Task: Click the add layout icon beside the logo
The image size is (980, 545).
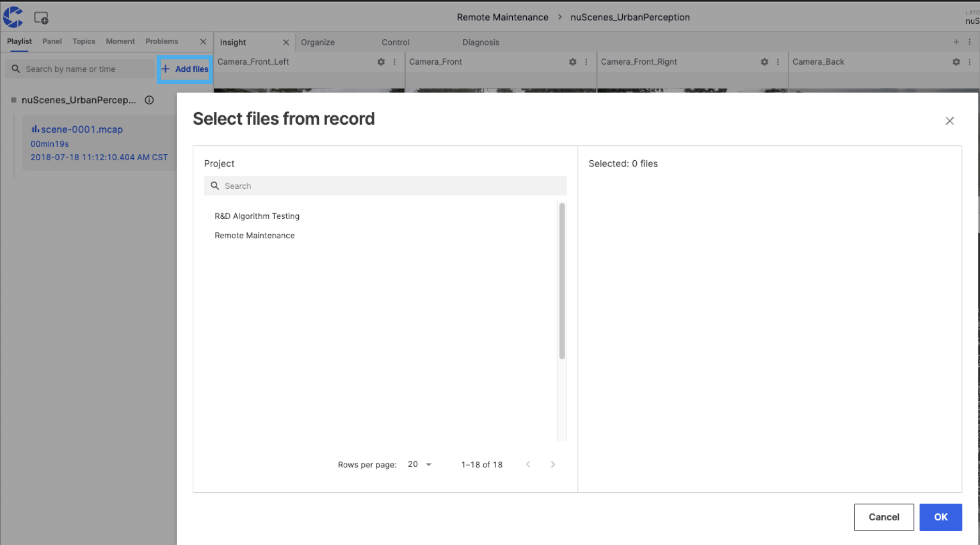Action: (x=41, y=18)
